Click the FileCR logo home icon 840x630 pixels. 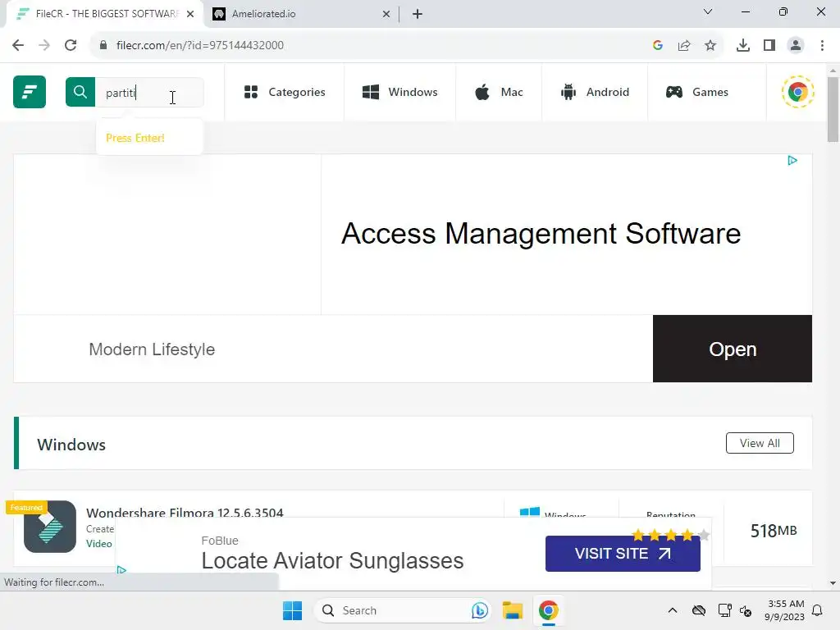point(30,92)
